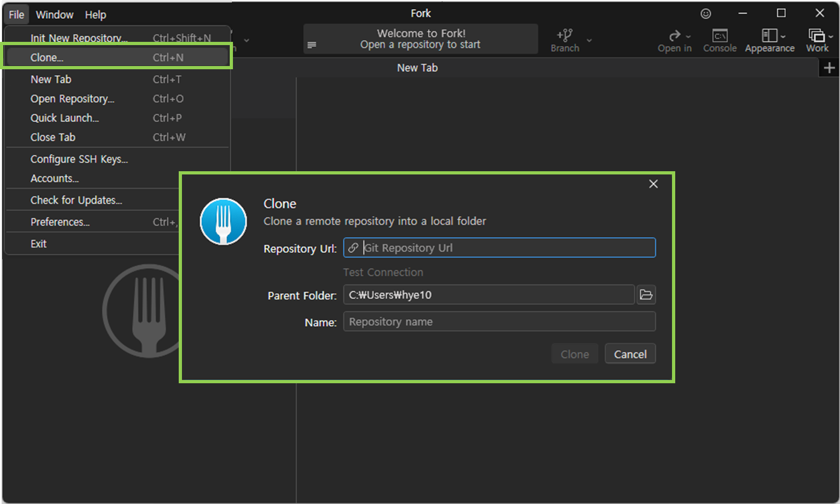Select New Tab menu entry

(x=117, y=79)
